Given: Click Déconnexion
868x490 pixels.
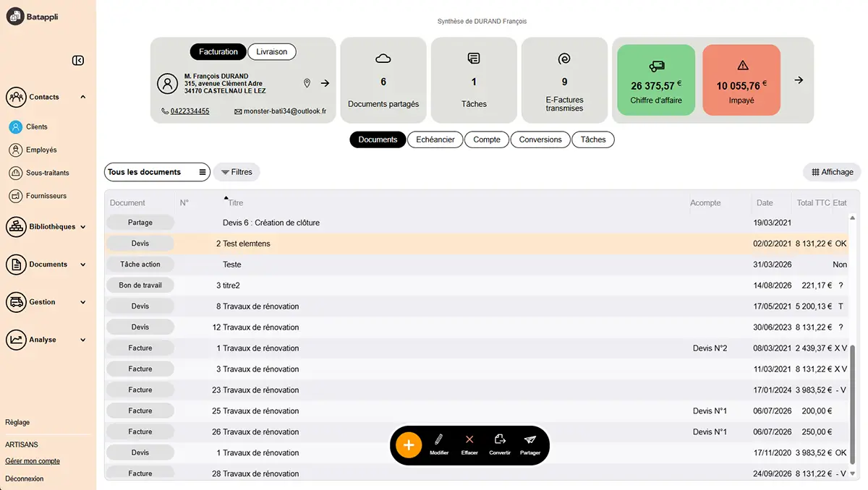Looking at the screenshot, I should click(x=25, y=478).
